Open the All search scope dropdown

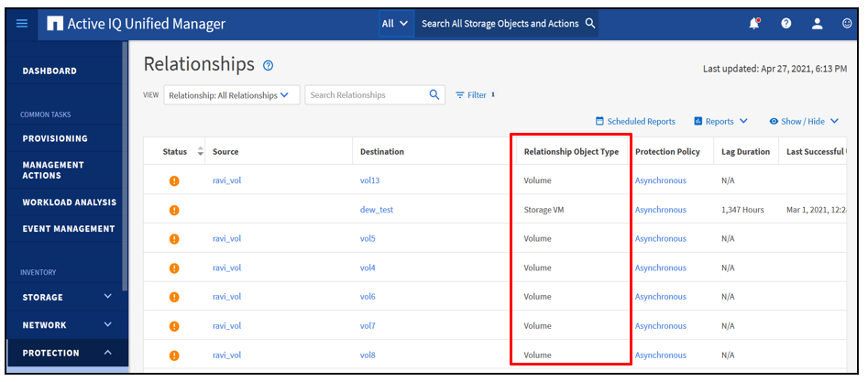tap(394, 24)
